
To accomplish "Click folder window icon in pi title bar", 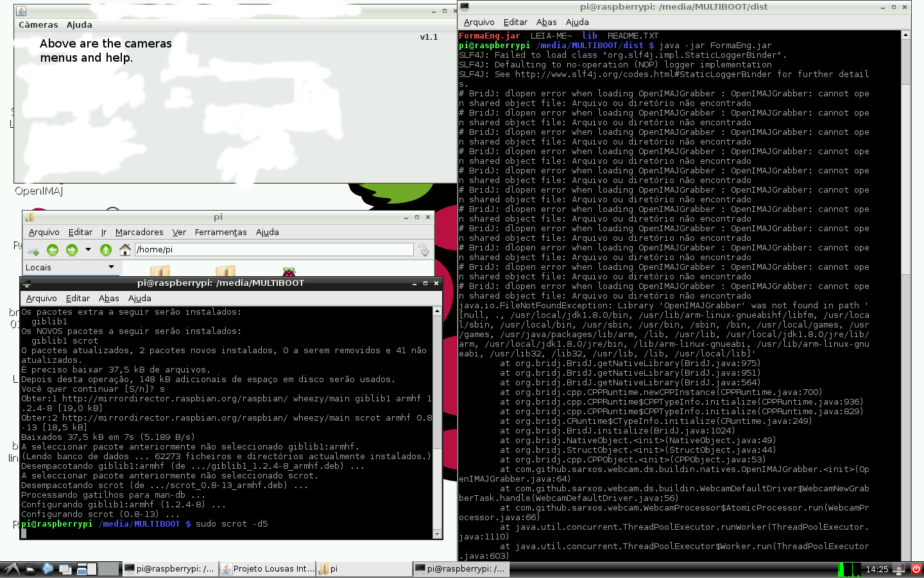I will point(30,217).
